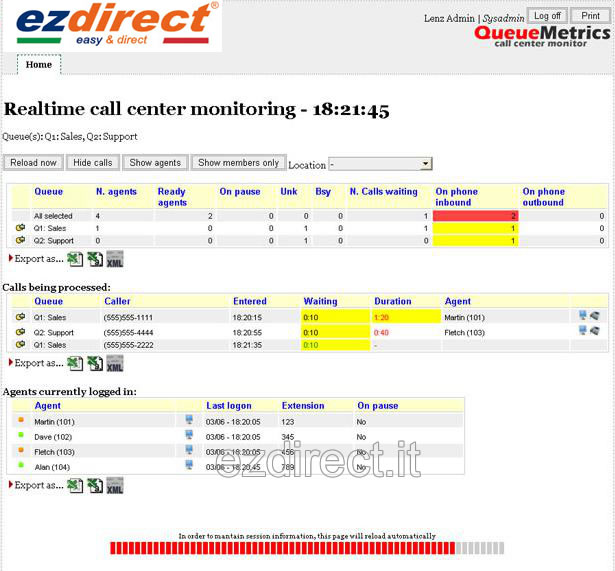Click phone icon for Fletch (103) call
615x571 pixels.
(595, 331)
